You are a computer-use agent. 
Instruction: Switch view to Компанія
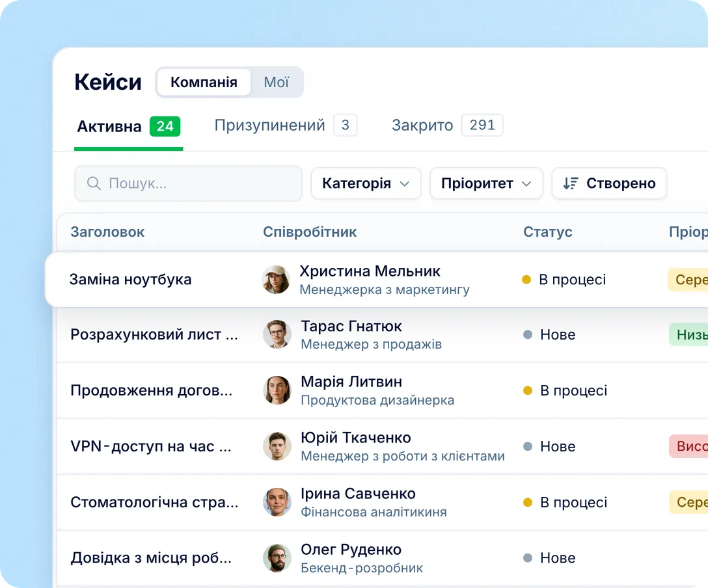click(x=204, y=82)
